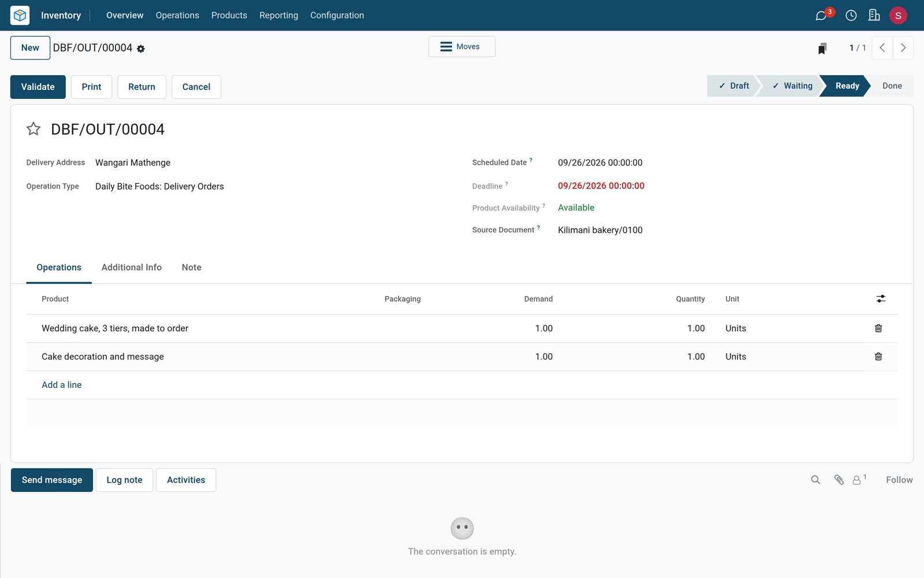Click the Scheduled Date 09/26/2026 field
Image resolution: width=924 pixels, height=578 pixels.
click(x=600, y=163)
